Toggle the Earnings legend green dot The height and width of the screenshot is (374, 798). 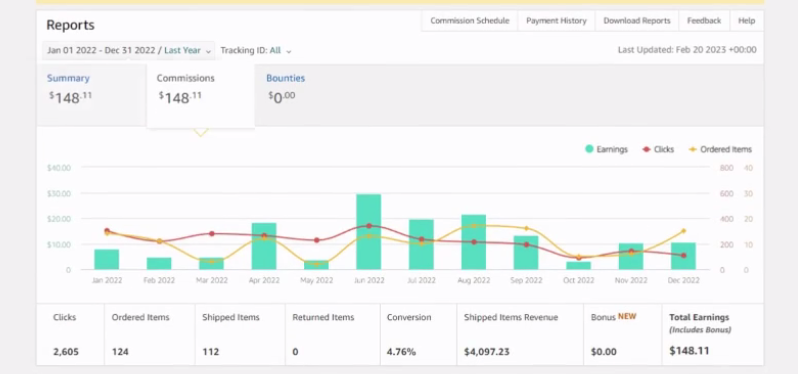(589, 149)
